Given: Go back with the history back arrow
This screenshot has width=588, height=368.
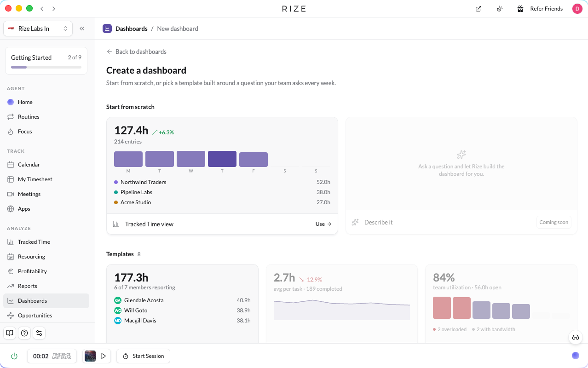Looking at the screenshot, I should click(42, 9).
